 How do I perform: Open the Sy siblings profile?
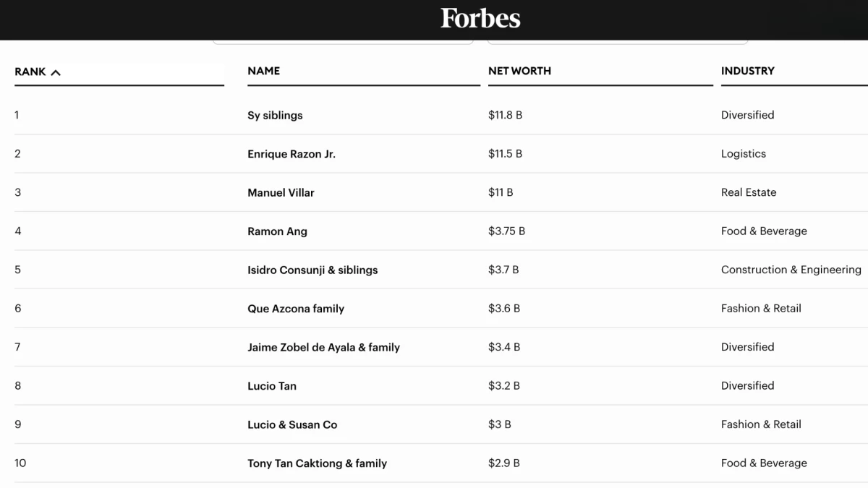click(x=275, y=116)
